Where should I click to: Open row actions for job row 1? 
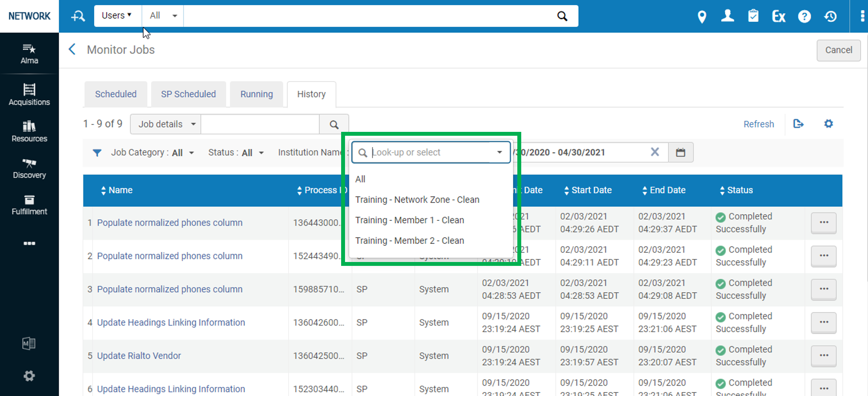[x=824, y=223]
